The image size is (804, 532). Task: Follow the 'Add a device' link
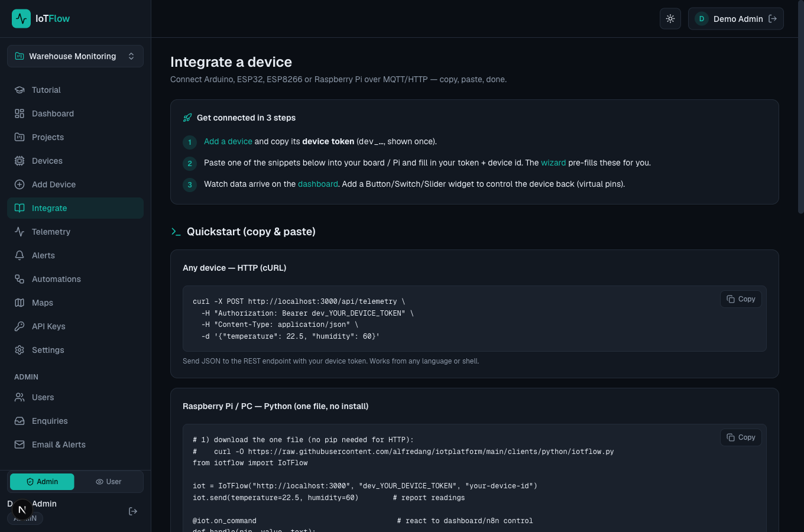point(228,141)
